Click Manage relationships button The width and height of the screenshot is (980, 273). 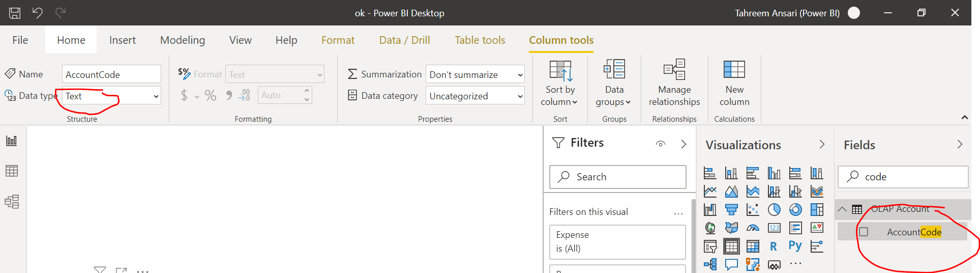pos(674,83)
